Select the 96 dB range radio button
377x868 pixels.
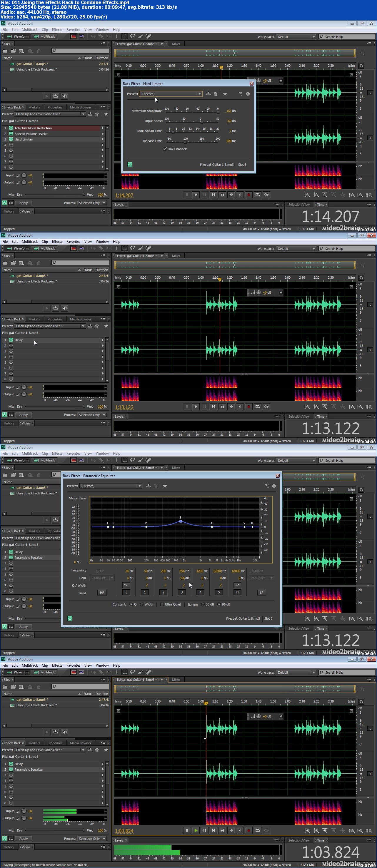(x=219, y=604)
